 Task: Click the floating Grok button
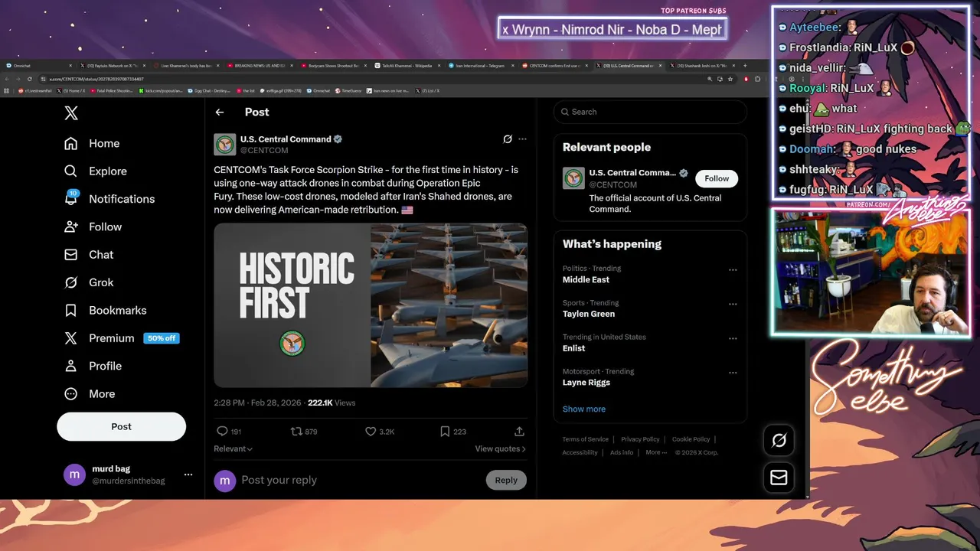click(x=779, y=440)
